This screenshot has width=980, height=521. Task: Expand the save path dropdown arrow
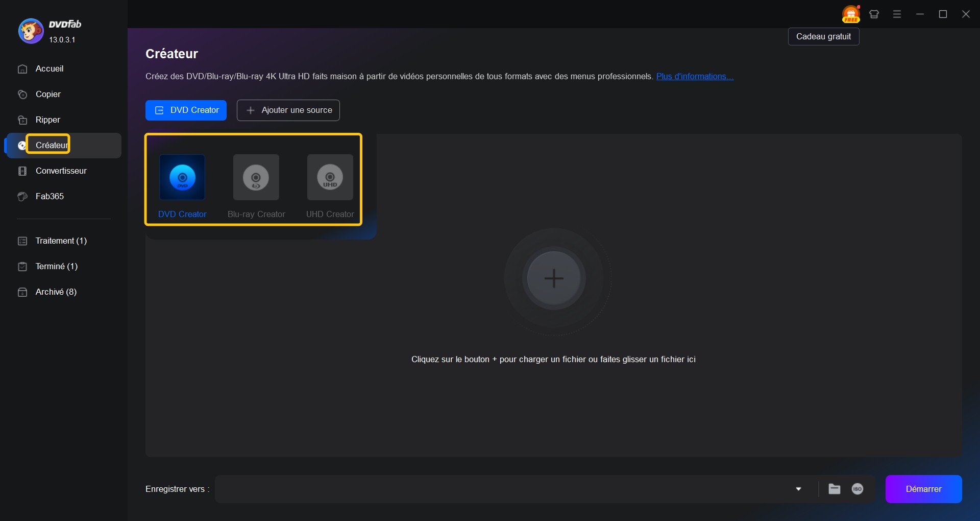click(x=799, y=489)
